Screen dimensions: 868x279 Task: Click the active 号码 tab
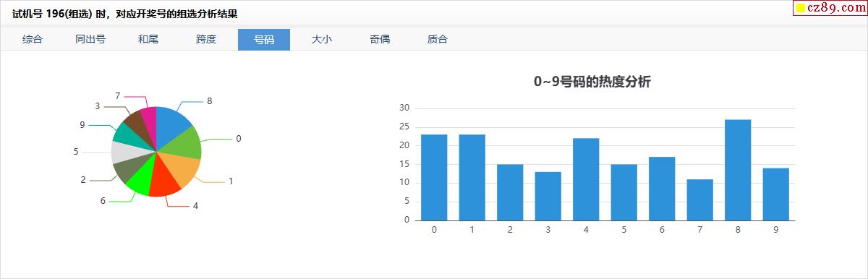[264, 40]
